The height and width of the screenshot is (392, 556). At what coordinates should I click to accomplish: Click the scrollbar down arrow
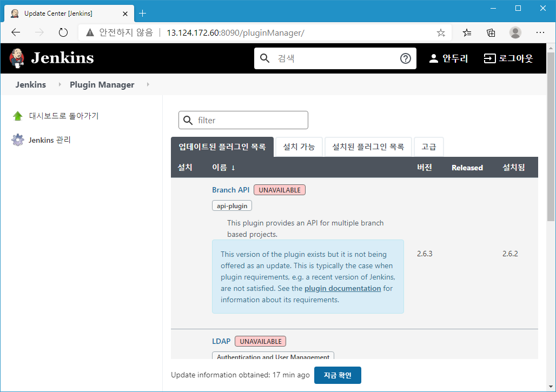[551, 387]
